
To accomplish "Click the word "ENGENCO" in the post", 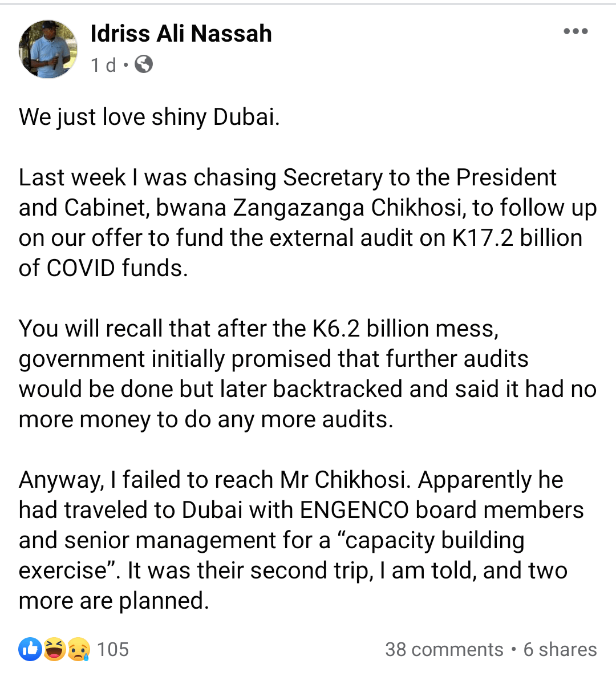I will (x=354, y=510).
